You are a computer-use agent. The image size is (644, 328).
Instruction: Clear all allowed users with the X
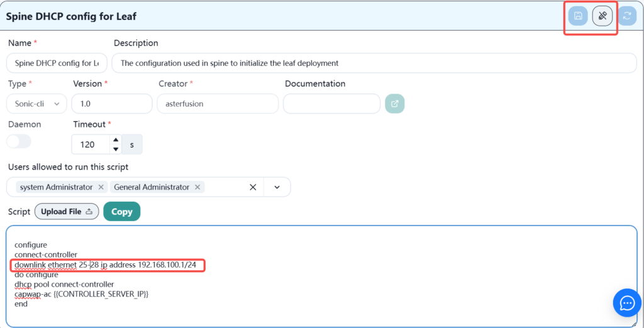253,187
